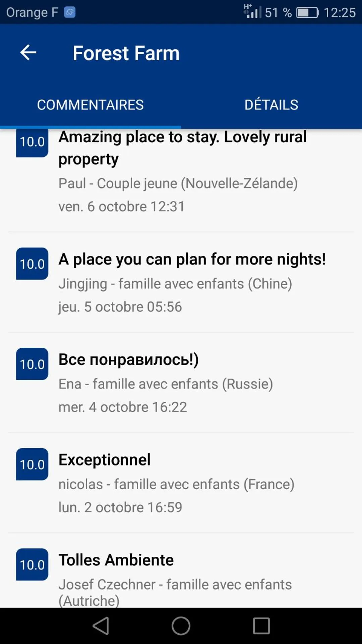
Task: Open the "Tolles Ambiente" review title
Action: (x=116, y=560)
